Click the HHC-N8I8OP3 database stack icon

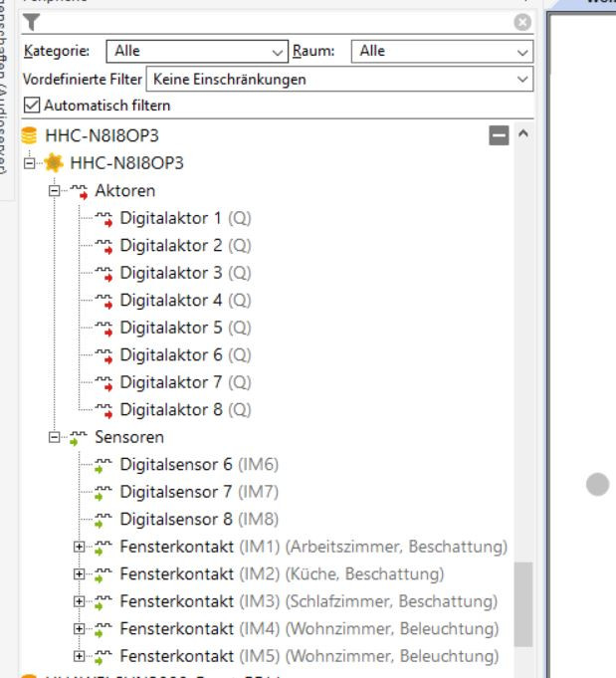pos(30,135)
